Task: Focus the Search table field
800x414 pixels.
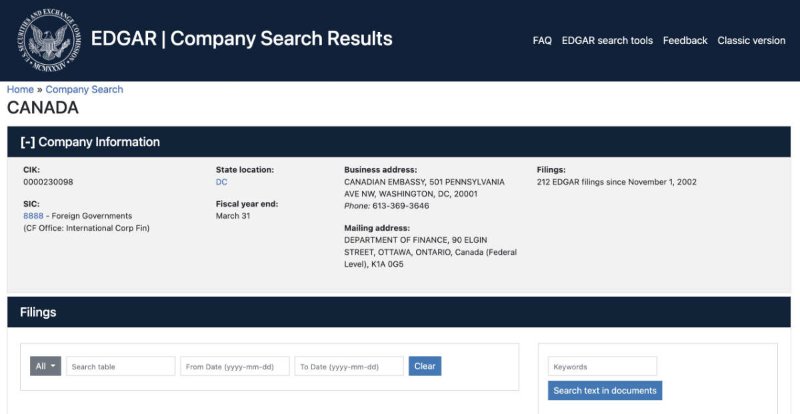Action: click(121, 366)
